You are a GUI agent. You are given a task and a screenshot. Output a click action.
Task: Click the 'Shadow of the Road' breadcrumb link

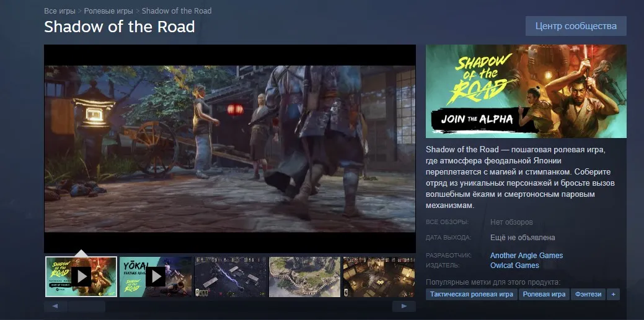point(177,11)
